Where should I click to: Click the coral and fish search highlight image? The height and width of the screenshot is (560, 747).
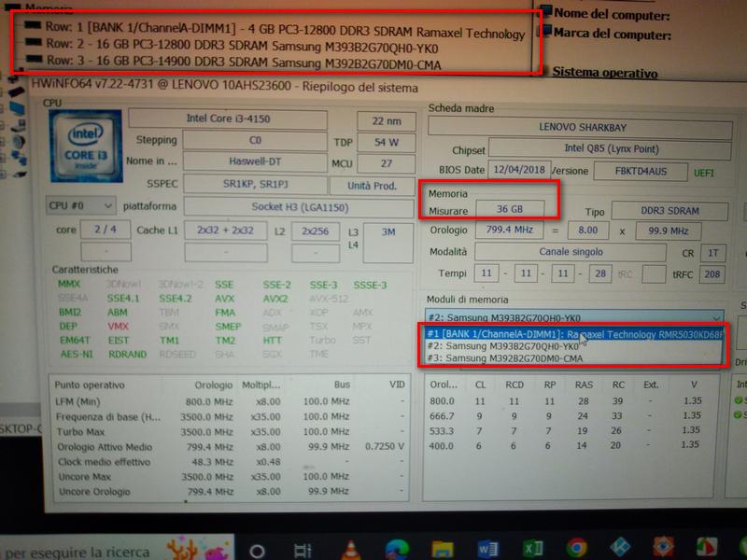199,548
